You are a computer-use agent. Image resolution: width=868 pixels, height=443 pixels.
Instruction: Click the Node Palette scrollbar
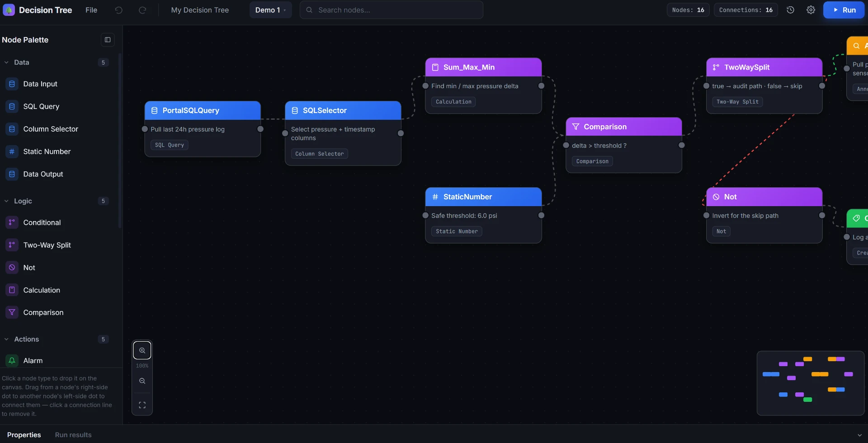[x=120, y=140]
